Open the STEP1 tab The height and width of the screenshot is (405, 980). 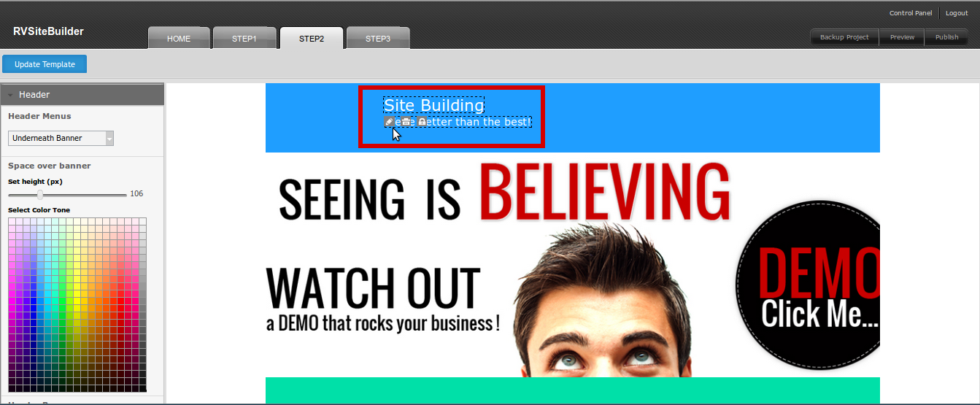tap(244, 39)
